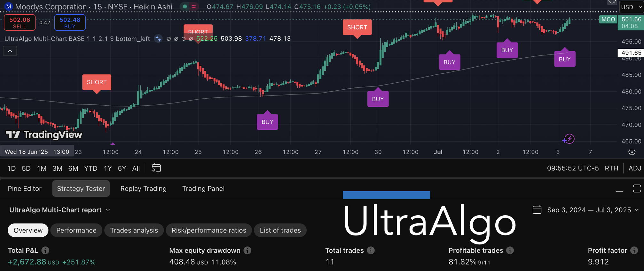Expand UltraAlgo Multi-Chart report dropdown
Viewport: 644px width, 271px height.
tap(60, 210)
